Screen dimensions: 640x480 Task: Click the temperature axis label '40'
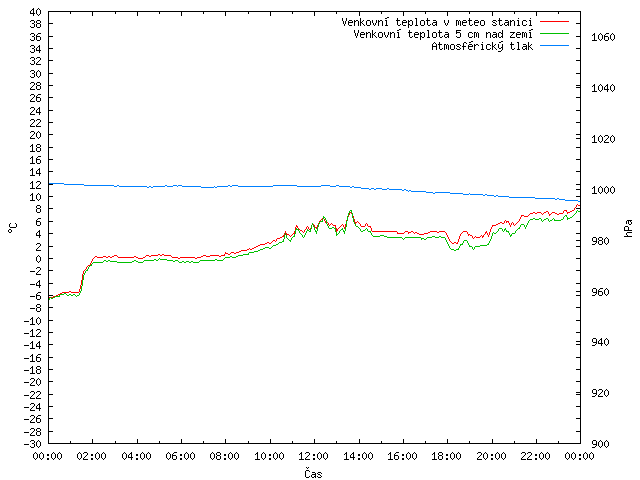coord(36,12)
